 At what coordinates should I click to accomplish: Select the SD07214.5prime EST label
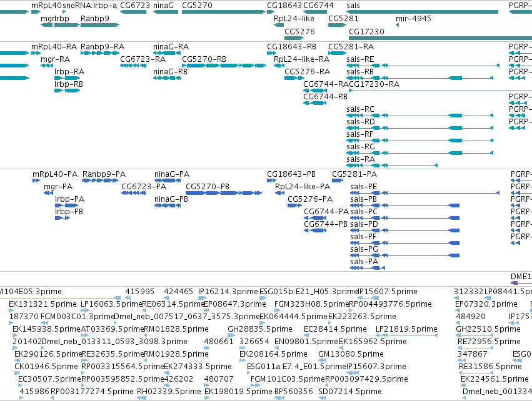click(350, 392)
